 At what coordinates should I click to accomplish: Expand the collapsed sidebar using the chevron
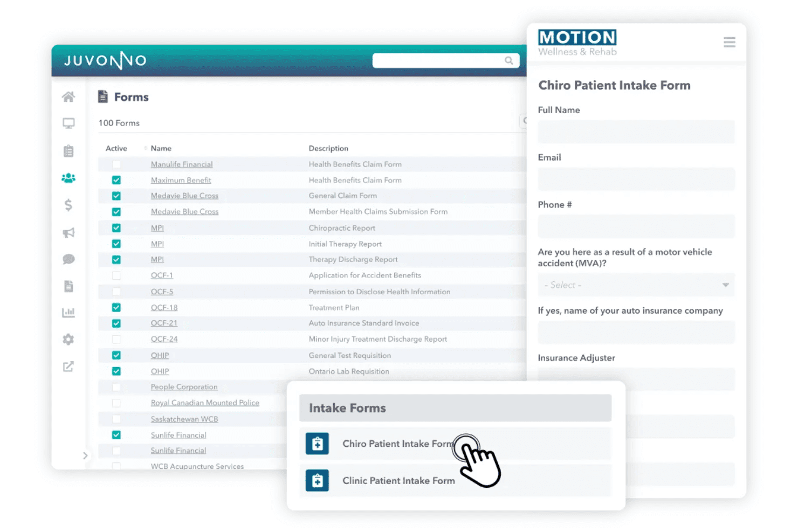coord(85,455)
